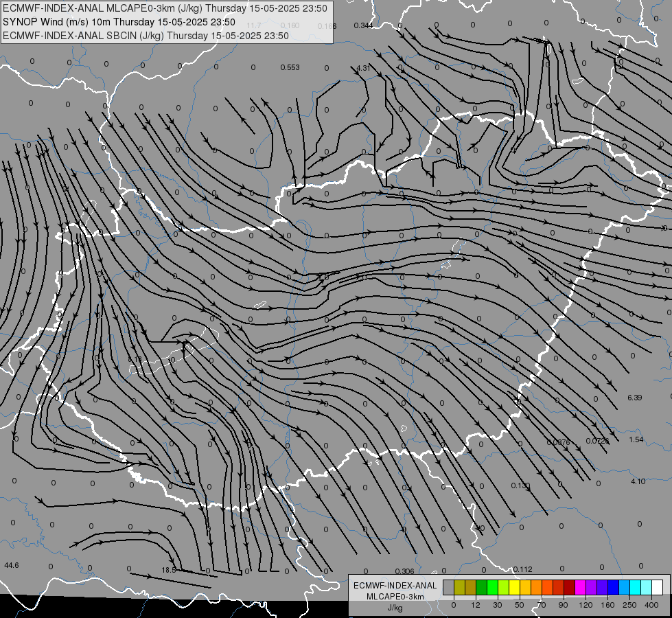The height and width of the screenshot is (618, 672).
Task: Click the map value 0.0376
Action: click(x=559, y=443)
